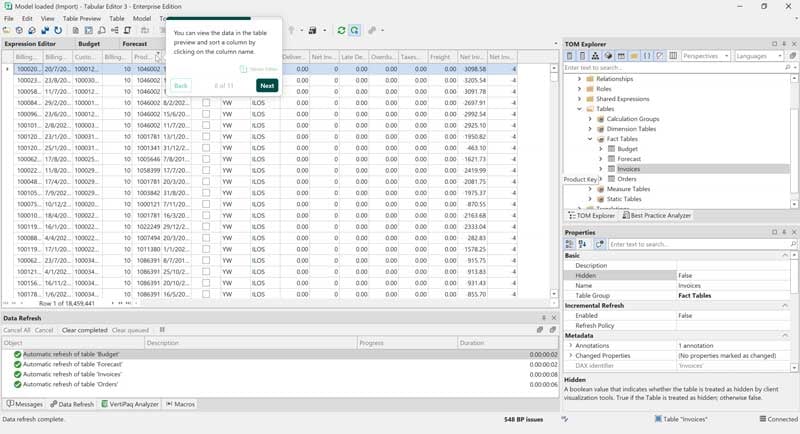The image size is (800, 434).
Task: Switch to the Best Practice Analyzer tab
Action: click(x=657, y=216)
